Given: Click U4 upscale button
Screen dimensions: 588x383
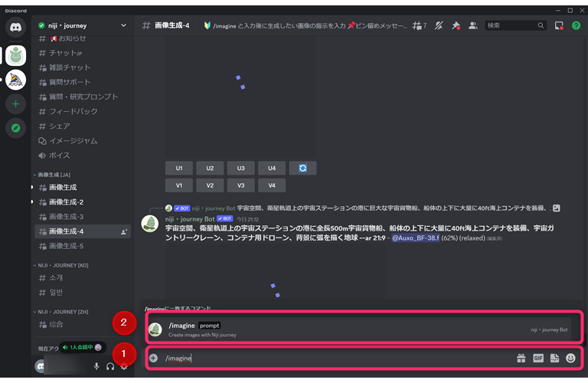Looking at the screenshot, I should click(x=272, y=168).
